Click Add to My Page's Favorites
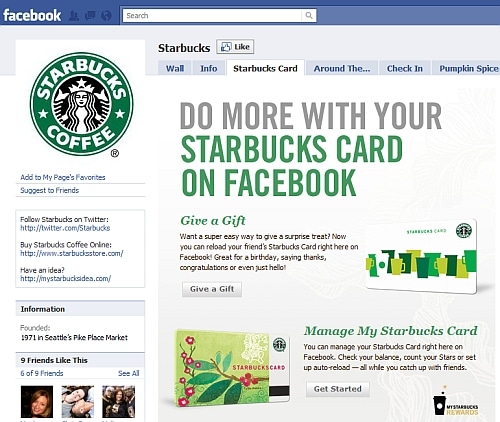Image resolution: width=500 pixels, height=422 pixels. point(63,177)
